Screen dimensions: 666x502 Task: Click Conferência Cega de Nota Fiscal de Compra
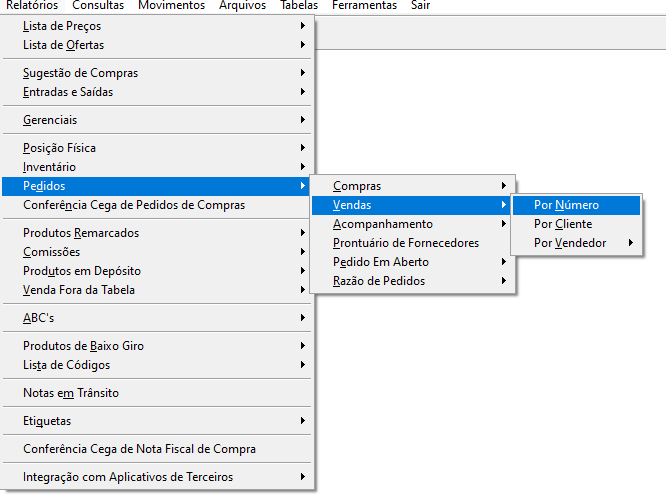click(x=157, y=449)
